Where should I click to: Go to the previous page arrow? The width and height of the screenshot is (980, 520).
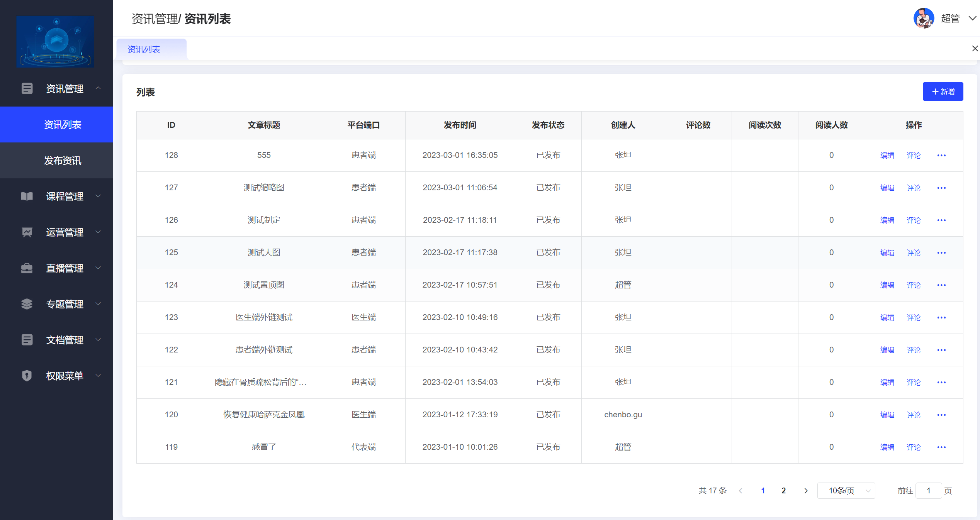tap(741, 491)
